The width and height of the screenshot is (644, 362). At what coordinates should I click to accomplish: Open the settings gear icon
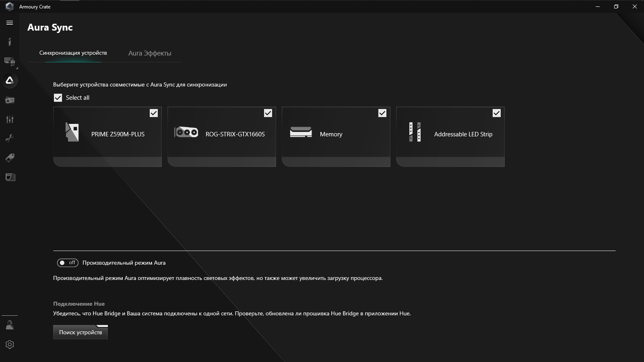[10, 345]
